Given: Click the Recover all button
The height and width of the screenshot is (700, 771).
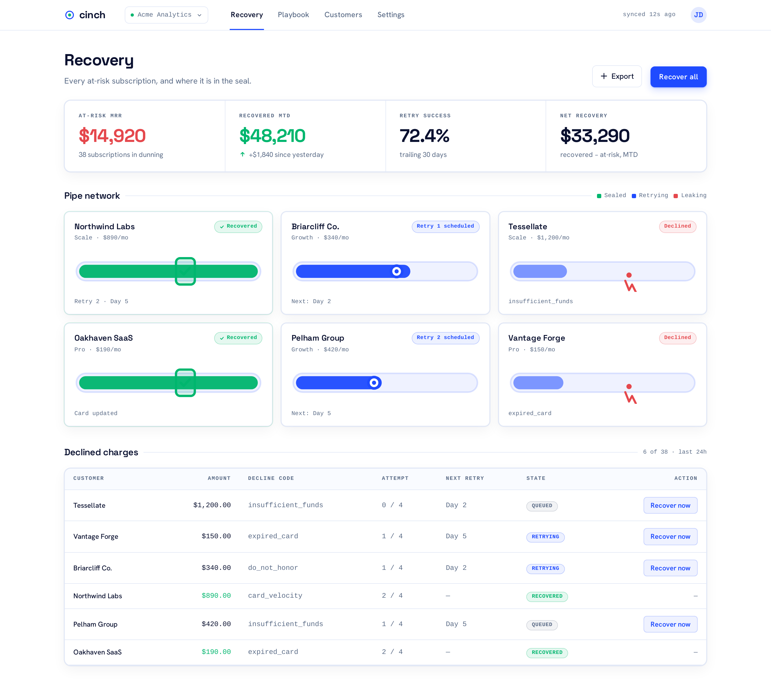Looking at the screenshot, I should (x=678, y=77).
